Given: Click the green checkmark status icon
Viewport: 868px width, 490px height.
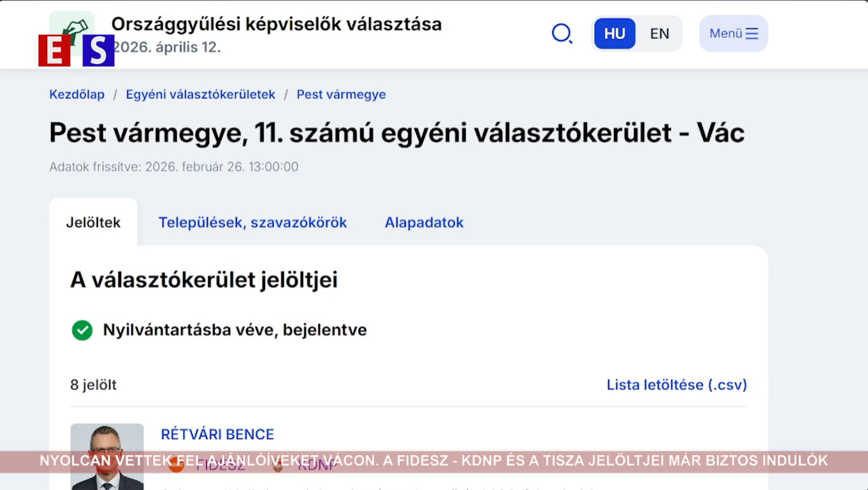Looking at the screenshot, I should click(81, 330).
